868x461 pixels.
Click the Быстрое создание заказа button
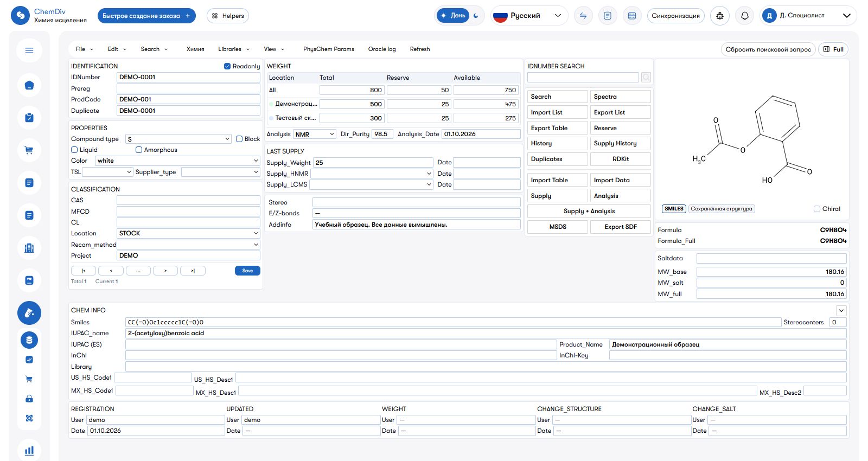[x=146, y=16]
